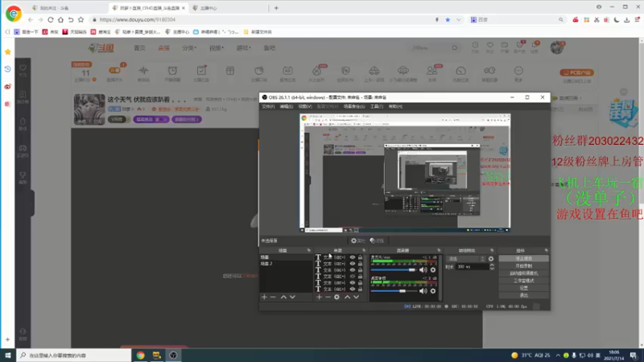This screenshot has height=362, width=644.
Task: Show the hidden fourth 文本 (GDI+) source
Action: (353, 276)
